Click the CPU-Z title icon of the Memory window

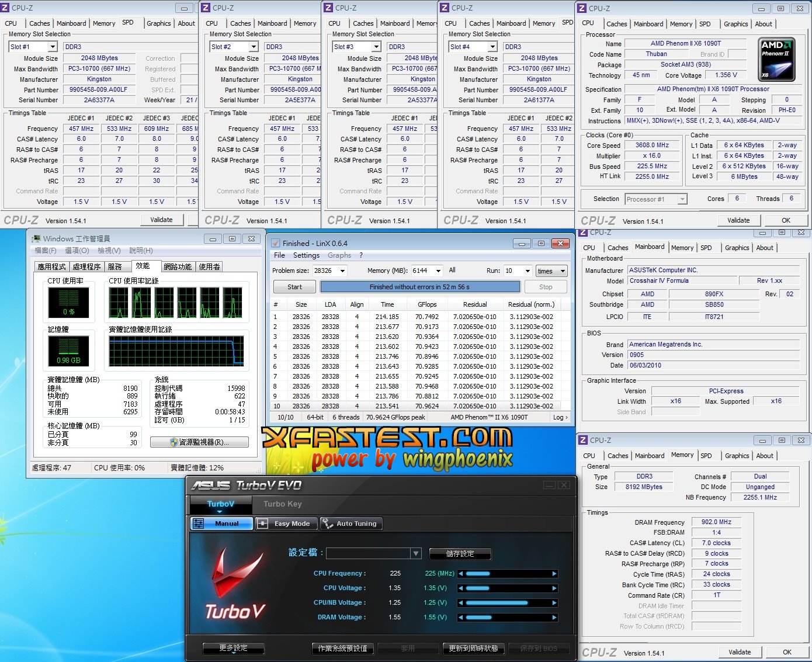coord(583,440)
